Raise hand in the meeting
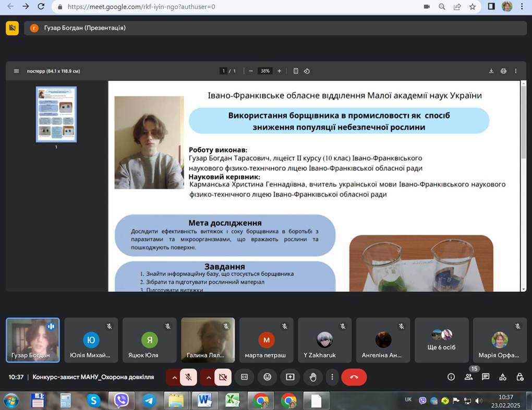Image resolution: width=532 pixels, height=410 pixels. tap(313, 377)
